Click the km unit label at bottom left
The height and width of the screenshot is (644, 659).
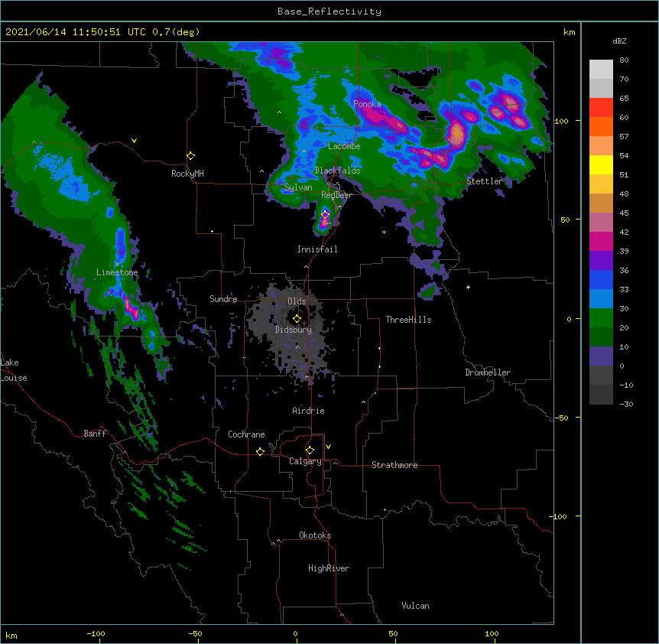pos(11,636)
